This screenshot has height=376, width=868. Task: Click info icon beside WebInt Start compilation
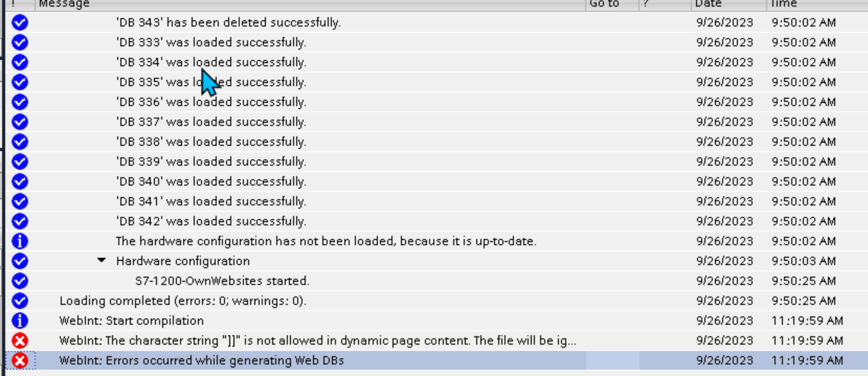[20, 321]
